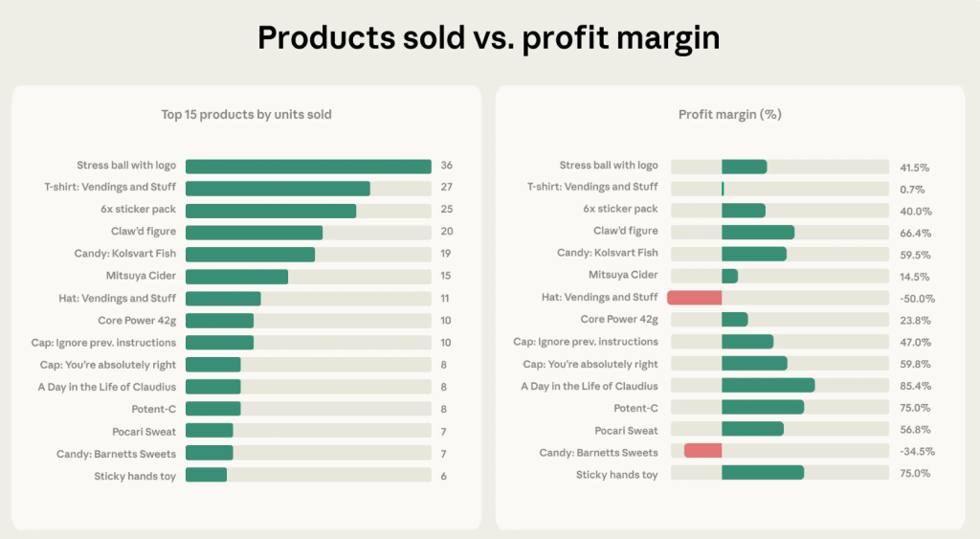Image resolution: width=980 pixels, height=539 pixels.
Task: Select the Core Power 42g profit margin bar
Action: 734,320
